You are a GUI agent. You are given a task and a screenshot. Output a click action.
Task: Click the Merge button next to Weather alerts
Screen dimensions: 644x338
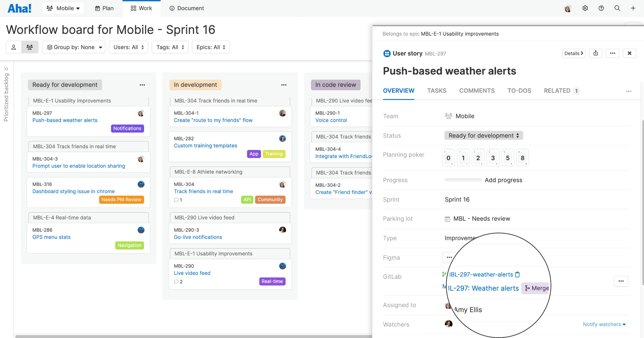click(x=536, y=288)
